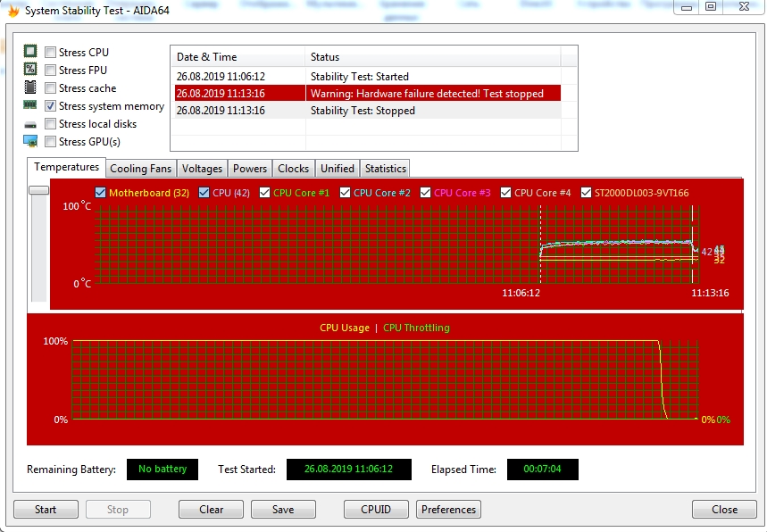Click the 11:06:12 graph time marker
This screenshot has width=767, height=532.
[521, 293]
